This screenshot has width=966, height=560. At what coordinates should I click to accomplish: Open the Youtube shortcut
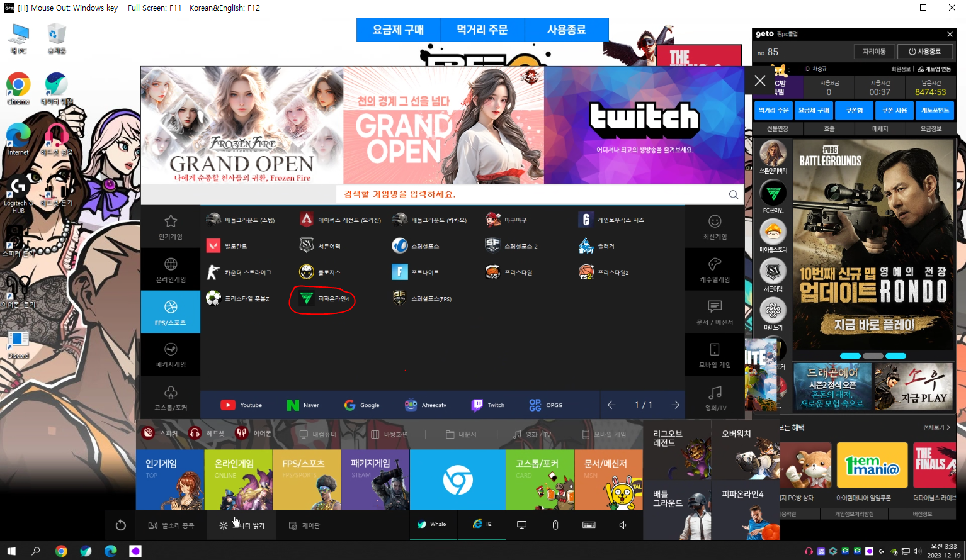(x=241, y=405)
